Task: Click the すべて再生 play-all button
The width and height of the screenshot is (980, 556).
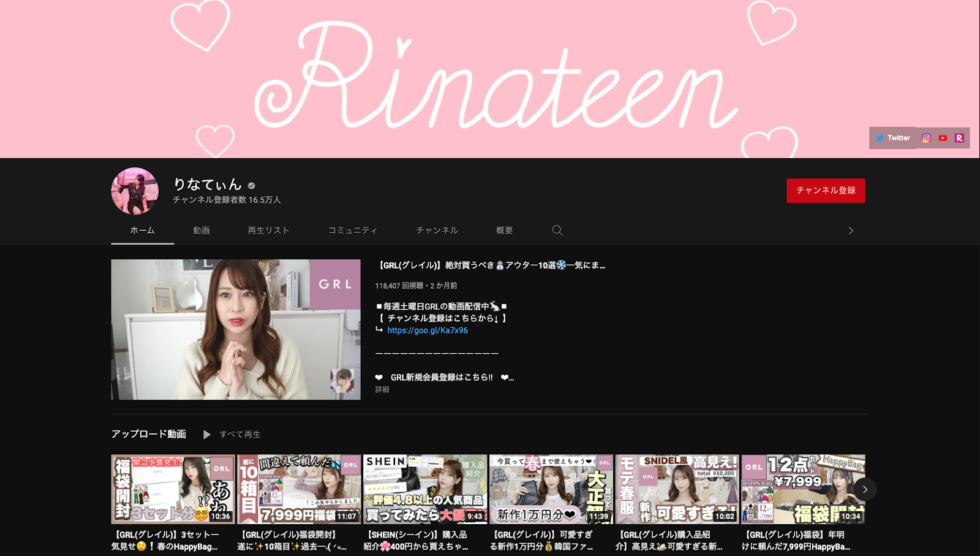Action: [232, 434]
